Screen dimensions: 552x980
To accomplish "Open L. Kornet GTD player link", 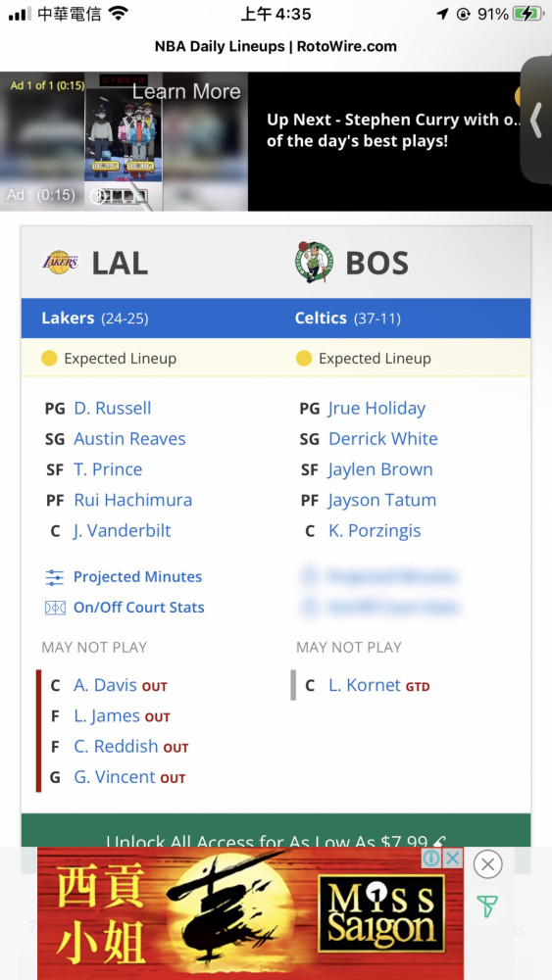I will [x=378, y=686].
